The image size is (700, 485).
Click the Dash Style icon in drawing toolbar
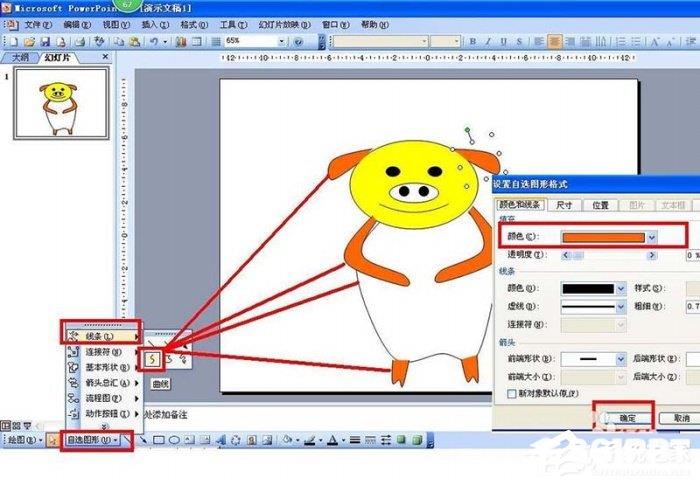click(x=370, y=440)
